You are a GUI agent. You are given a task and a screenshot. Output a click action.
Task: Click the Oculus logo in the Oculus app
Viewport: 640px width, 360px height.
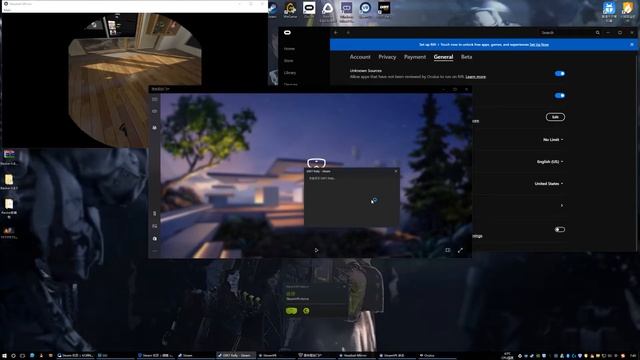tap(287, 33)
